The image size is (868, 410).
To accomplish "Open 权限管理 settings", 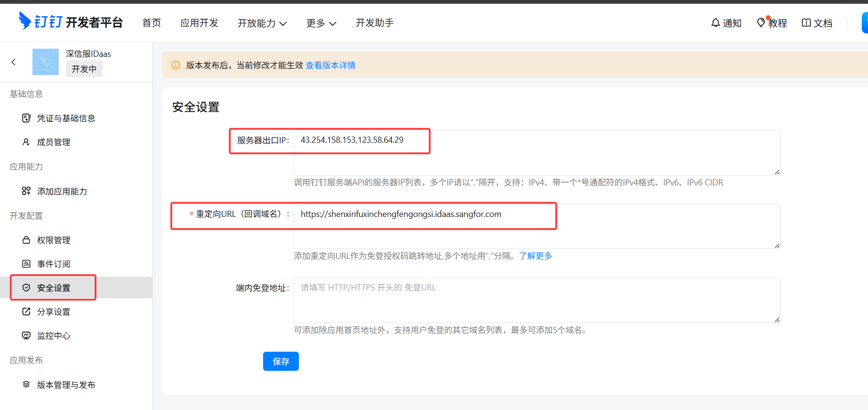I will click(x=53, y=240).
